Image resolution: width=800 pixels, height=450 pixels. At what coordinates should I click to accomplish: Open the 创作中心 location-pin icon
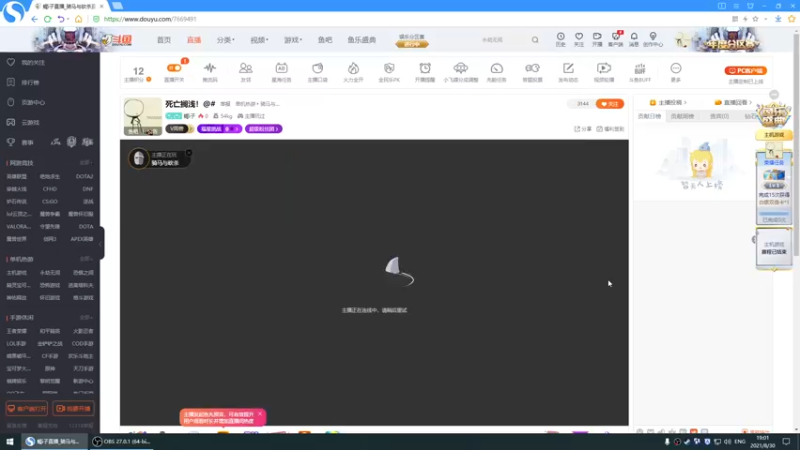click(x=653, y=39)
